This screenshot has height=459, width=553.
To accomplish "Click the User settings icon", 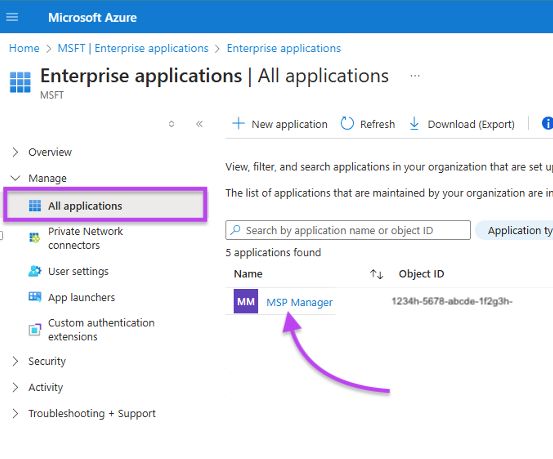I will 35,271.
